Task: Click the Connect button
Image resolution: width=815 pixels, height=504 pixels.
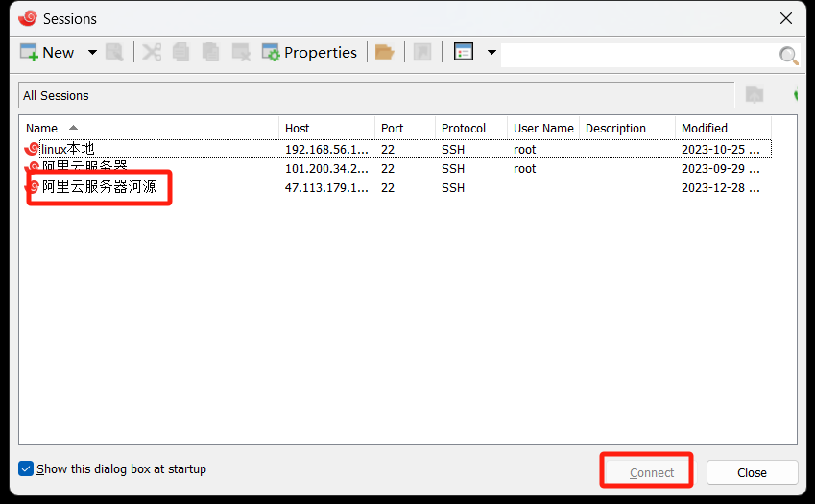Action: pos(651,472)
